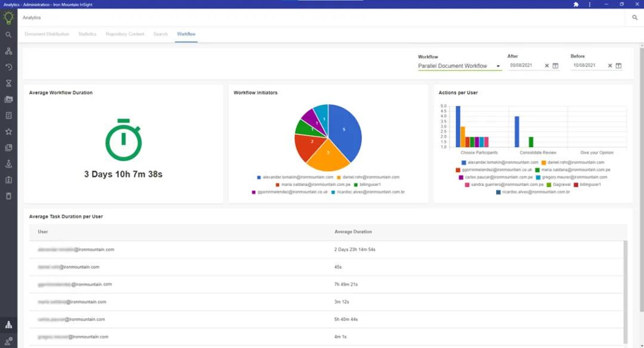Open the trash bin sidebar icon
The image size is (644, 348).
(x=9, y=196)
